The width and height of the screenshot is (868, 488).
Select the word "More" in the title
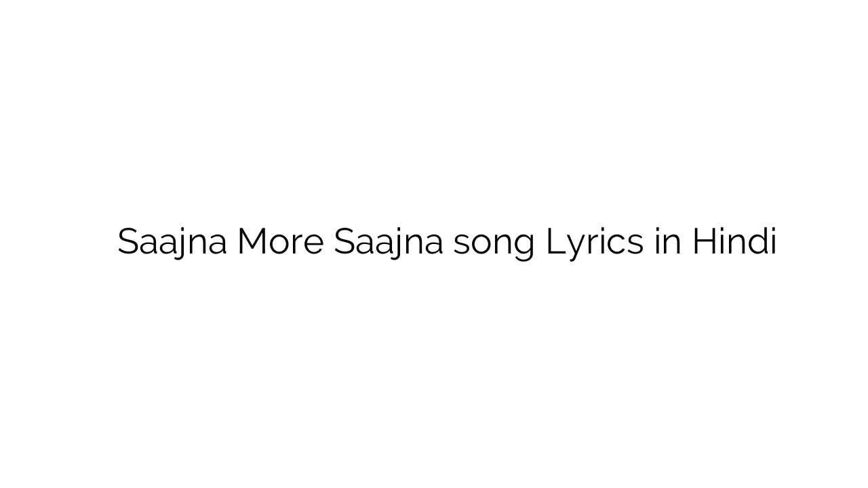280,242
